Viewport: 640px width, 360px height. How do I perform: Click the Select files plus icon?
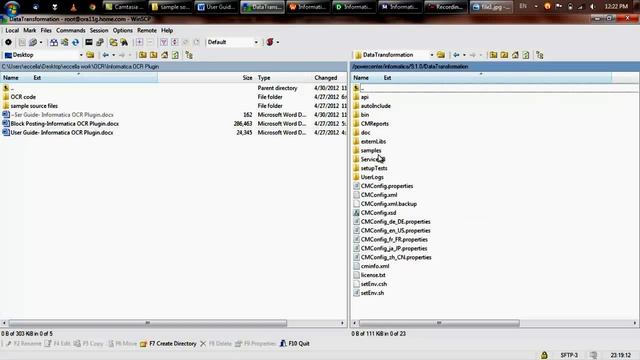(x=139, y=42)
